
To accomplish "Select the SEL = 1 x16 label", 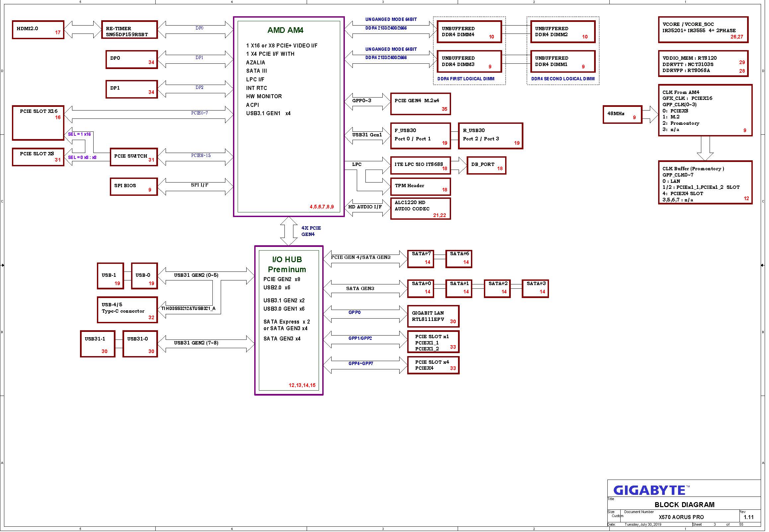I will click(79, 134).
